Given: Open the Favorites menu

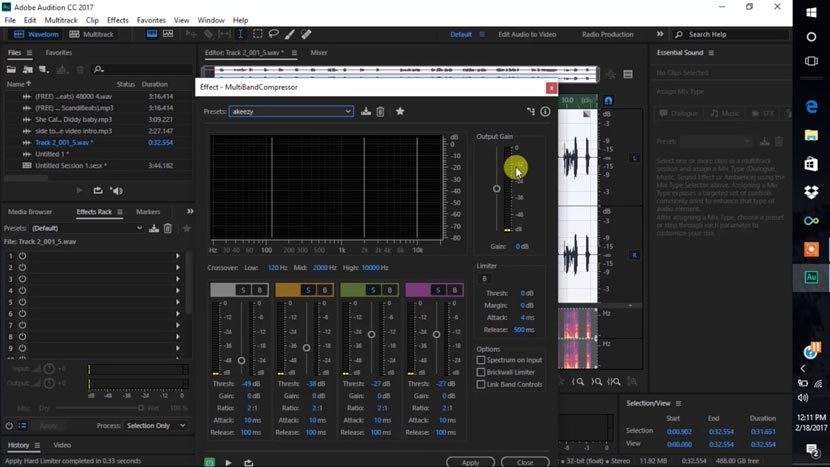Looking at the screenshot, I should coord(151,20).
